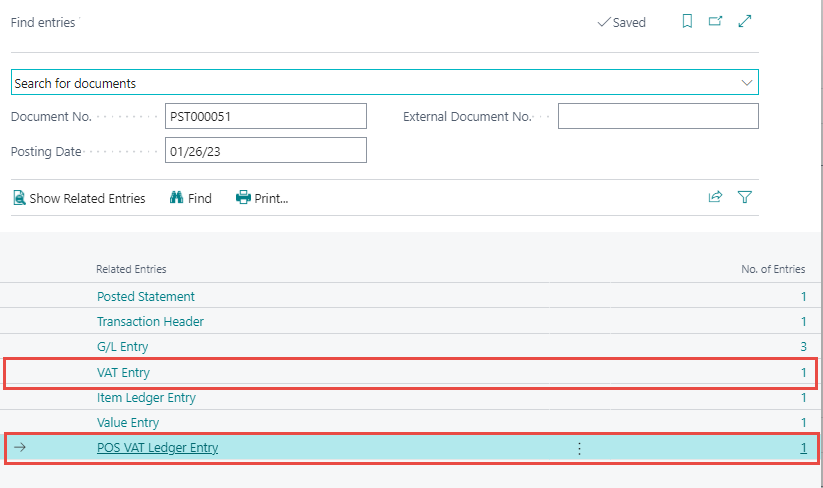Open page in new window icon
This screenshot has width=823, height=488.
(715, 22)
